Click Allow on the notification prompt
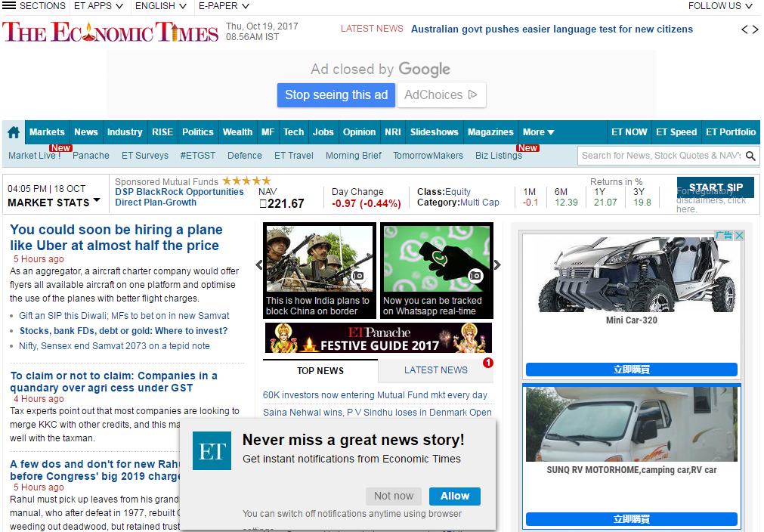 point(454,496)
